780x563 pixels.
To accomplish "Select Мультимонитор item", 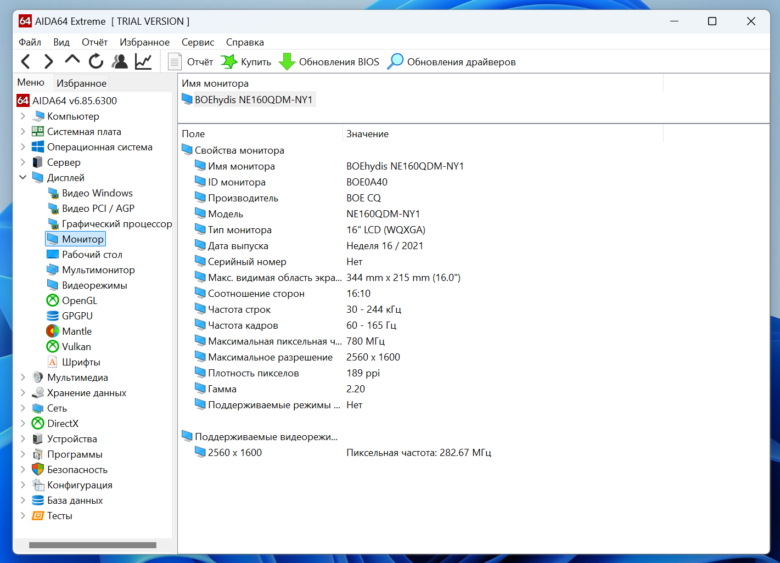I will pos(91,270).
